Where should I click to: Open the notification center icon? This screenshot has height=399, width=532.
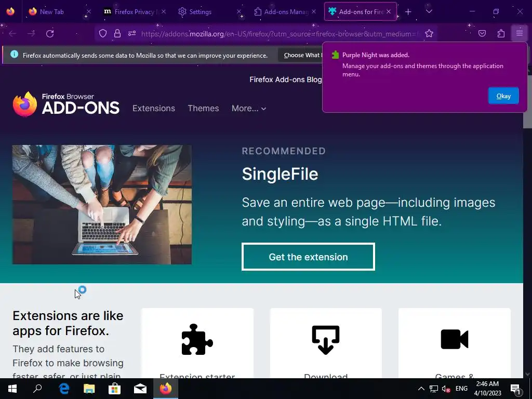515,389
